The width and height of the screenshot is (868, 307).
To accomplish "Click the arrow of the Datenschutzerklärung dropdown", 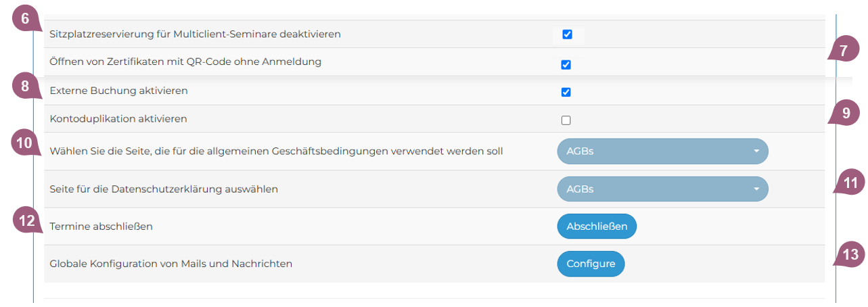I will (x=756, y=189).
